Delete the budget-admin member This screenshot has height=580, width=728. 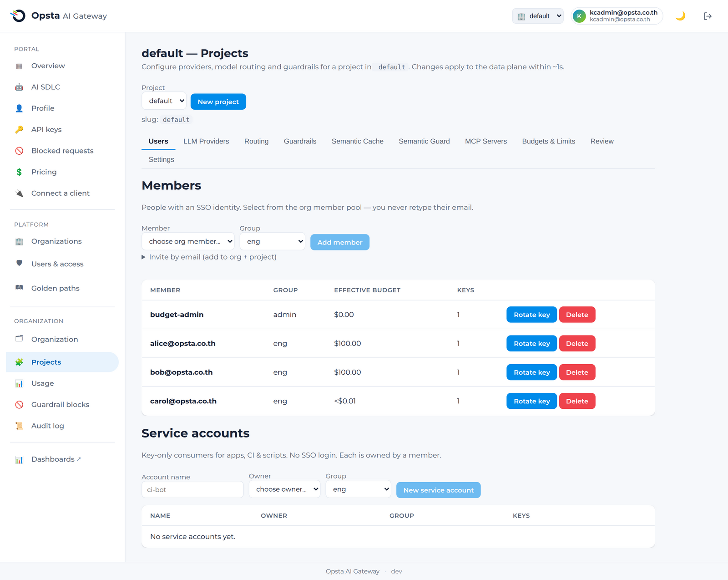pyautogui.click(x=577, y=315)
